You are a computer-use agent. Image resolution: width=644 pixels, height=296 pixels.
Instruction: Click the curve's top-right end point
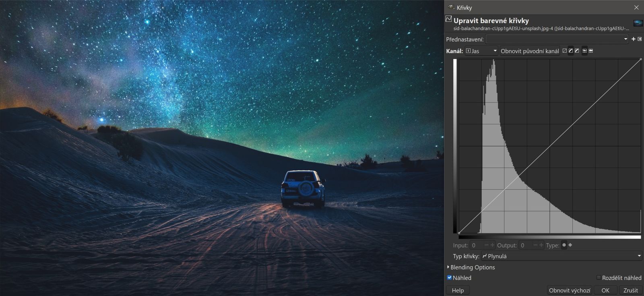click(x=641, y=59)
